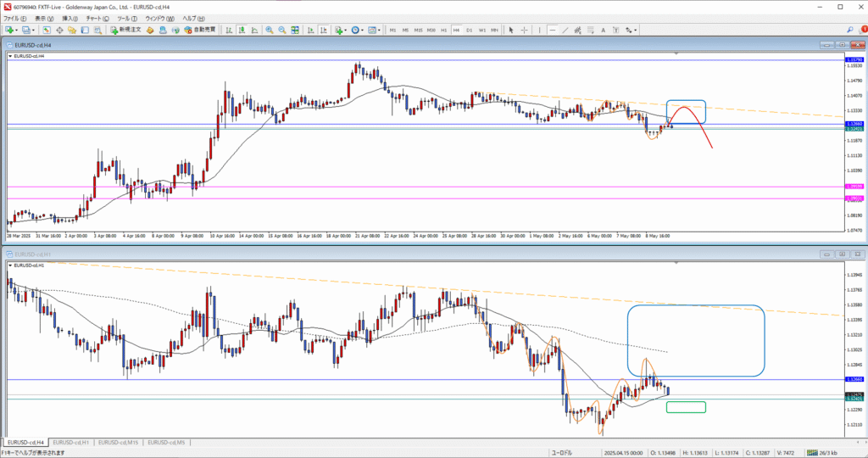Open the 挿入 menu
This screenshot has height=458, width=868.
(70, 19)
